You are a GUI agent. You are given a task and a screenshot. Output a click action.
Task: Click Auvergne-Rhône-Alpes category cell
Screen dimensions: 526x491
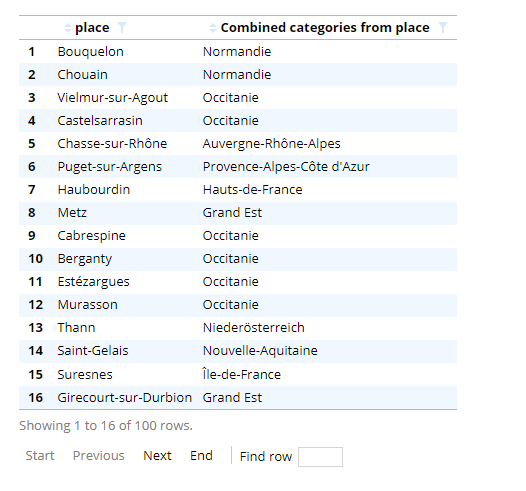click(271, 144)
